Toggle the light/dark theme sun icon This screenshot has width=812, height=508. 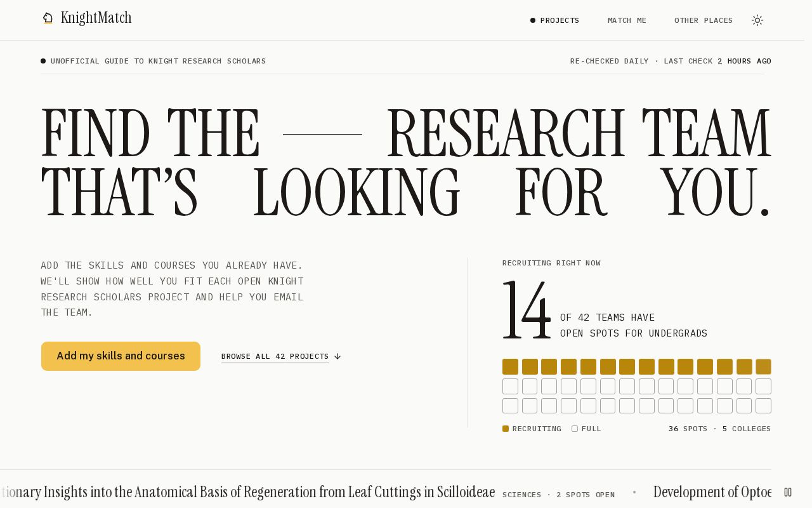pos(757,20)
